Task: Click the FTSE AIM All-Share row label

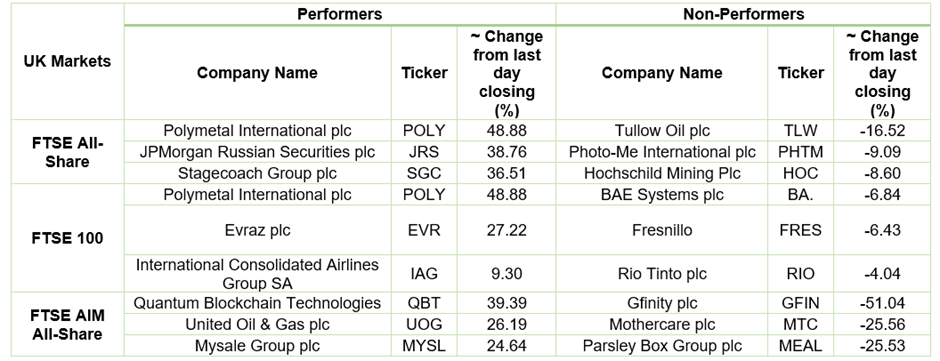Action: pos(67,324)
